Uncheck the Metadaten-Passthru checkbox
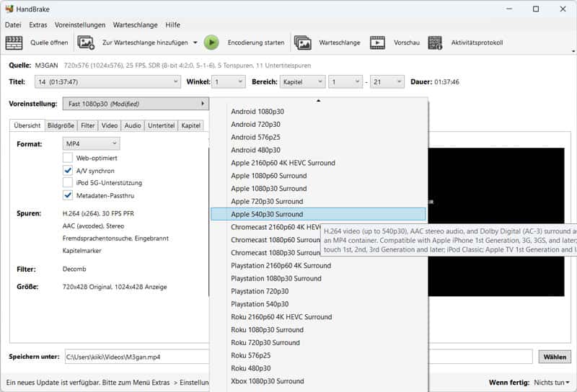This screenshot has width=577, height=392. pyautogui.click(x=68, y=195)
